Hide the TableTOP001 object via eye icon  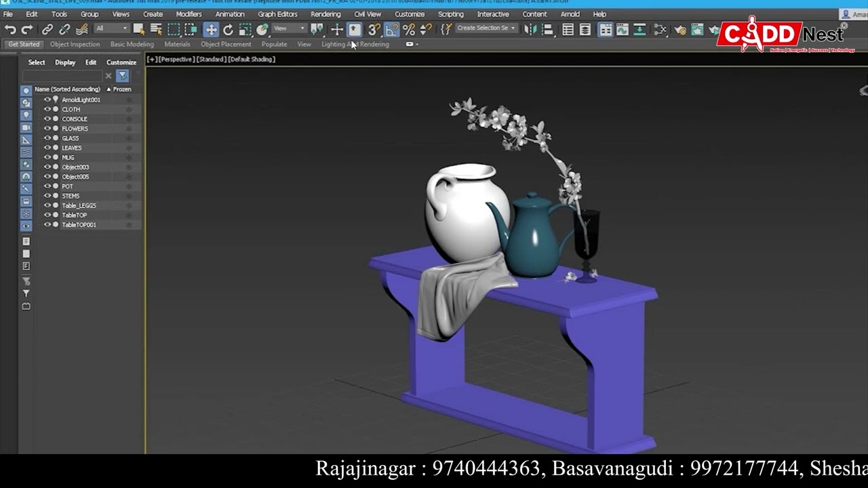47,224
